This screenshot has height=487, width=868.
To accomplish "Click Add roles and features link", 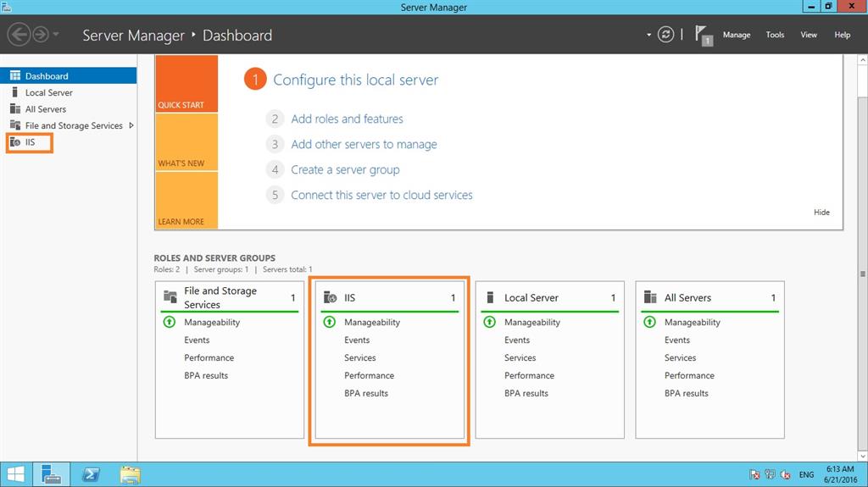I will pyautogui.click(x=347, y=119).
